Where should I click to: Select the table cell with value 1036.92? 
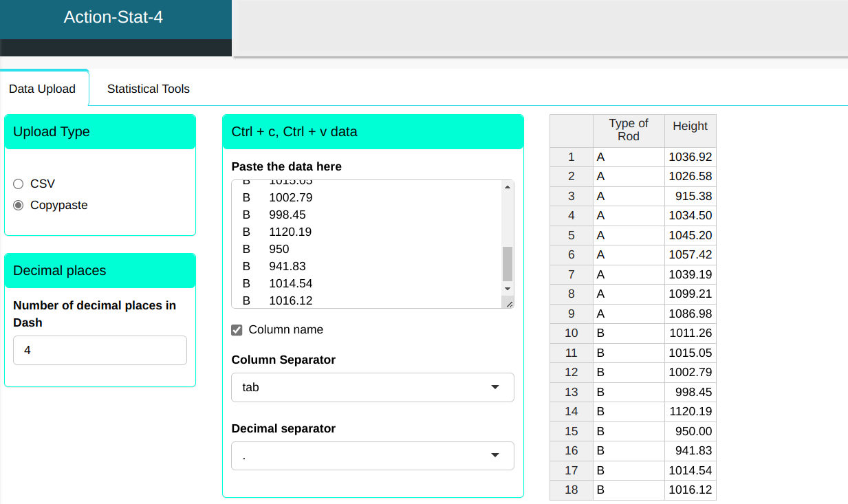click(690, 157)
